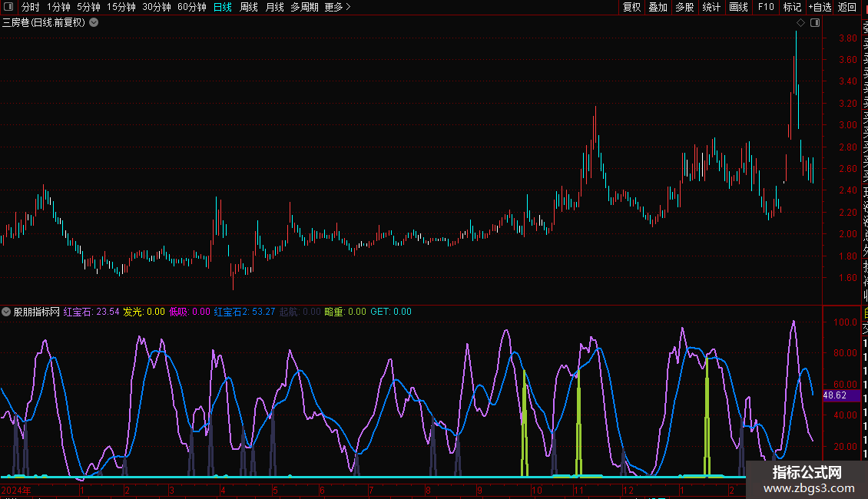868x499 pixels.
Task: Click the 低吸: 0.00 indicator label
Action: point(189,312)
